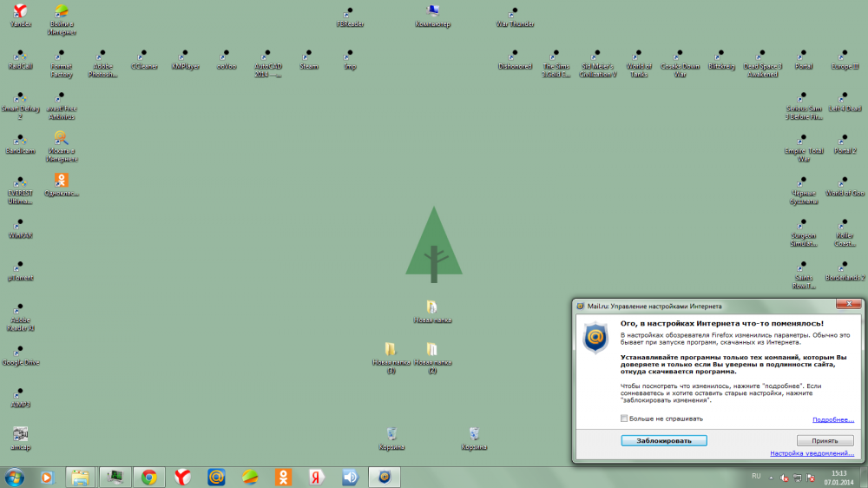Click the RU language indicator
The width and height of the screenshot is (868, 488).
(x=756, y=477)
